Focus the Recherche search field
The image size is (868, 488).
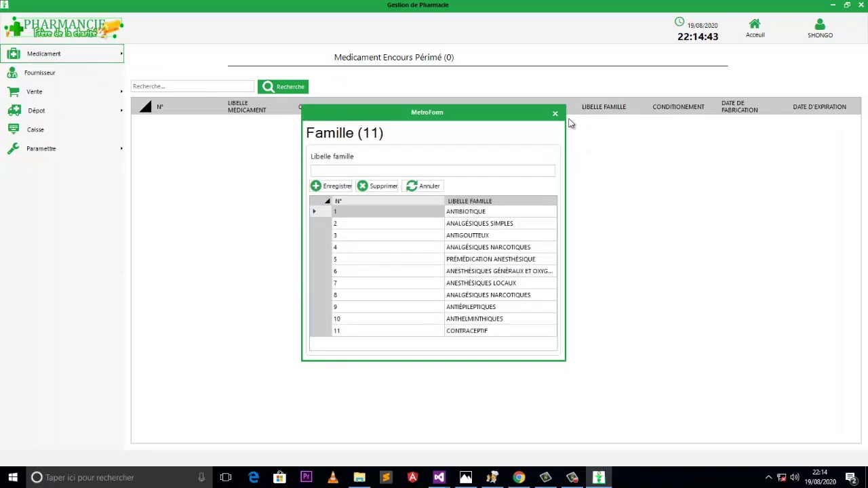pos(193,86)
